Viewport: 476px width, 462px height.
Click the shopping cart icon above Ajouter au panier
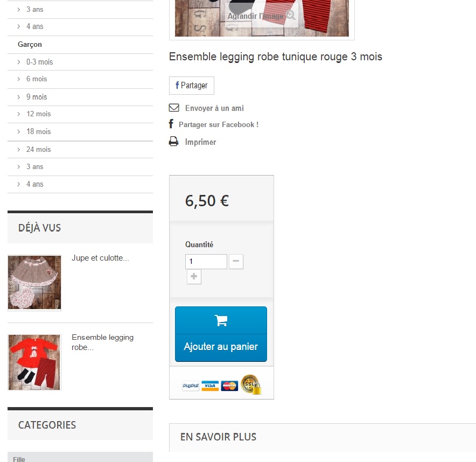point(221,320)
